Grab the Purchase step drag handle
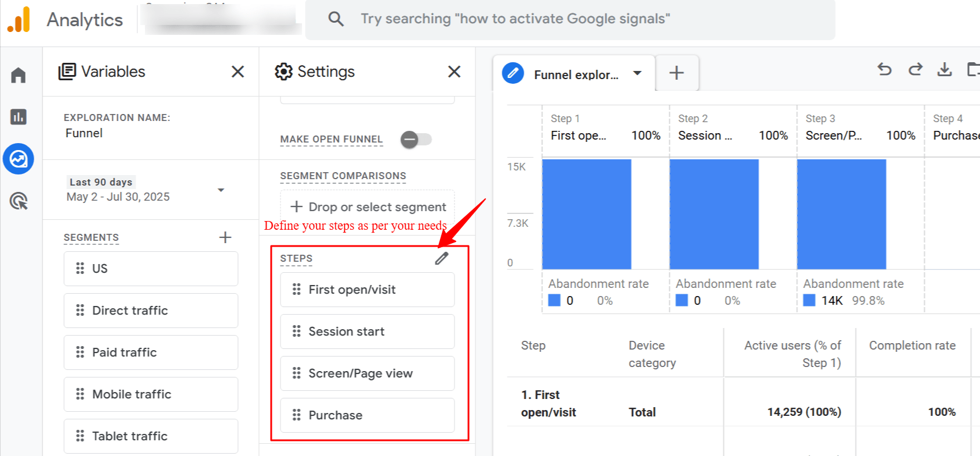 [x=297, y=415]
